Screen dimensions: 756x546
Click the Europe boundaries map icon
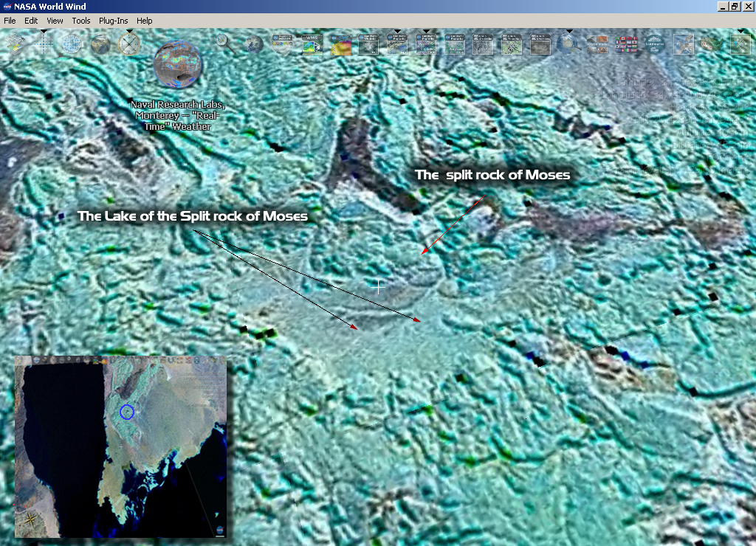point(684,44)
